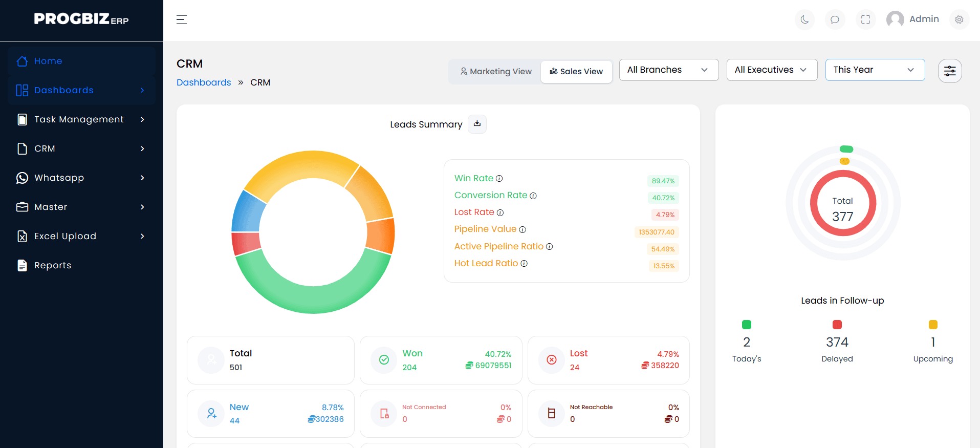Expand the Task Management menu
Image resolution: width=980 pixels, height=448 pixels.
click(81, 119)
